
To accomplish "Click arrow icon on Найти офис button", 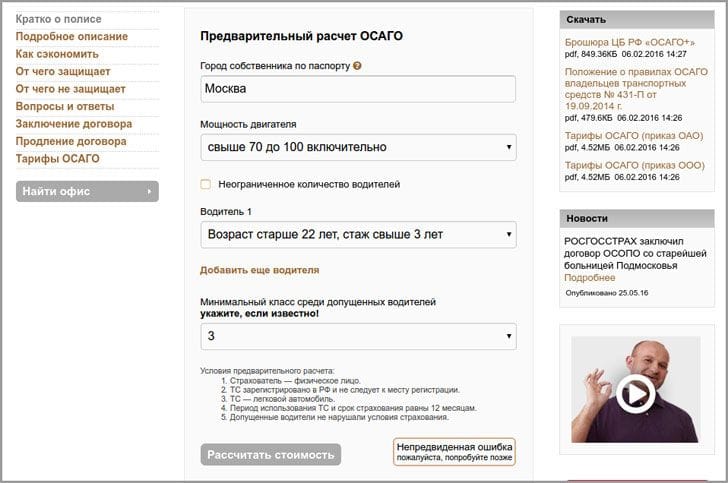I will pos(149,191).
